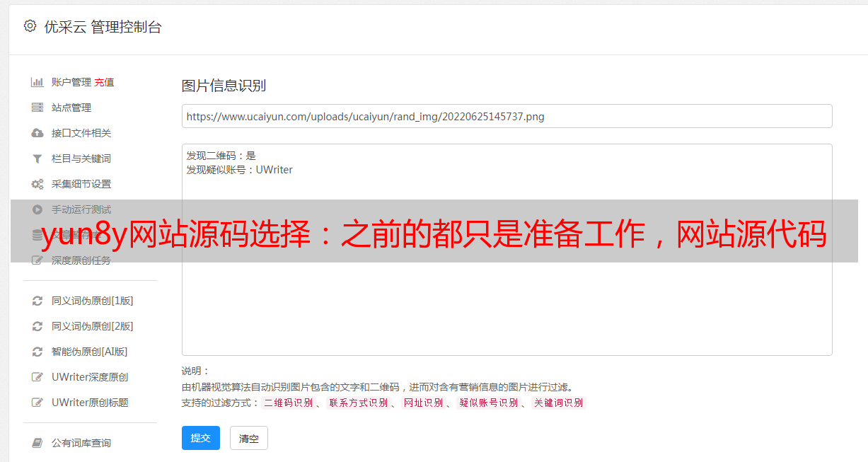Image resolution: width=868 pixels, height=462 pixels.
Task: Click the server icon next to 站点管理
Action: (x=37, y=108)
